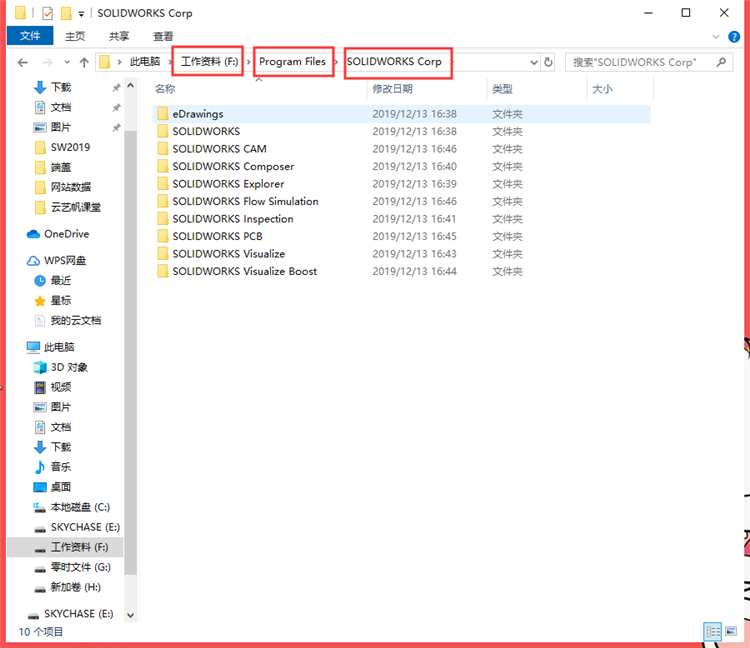The height and width of the screenshot is (648, 750).
Task: Open the 文件 menu tab
Action: [x=30, y=36]
